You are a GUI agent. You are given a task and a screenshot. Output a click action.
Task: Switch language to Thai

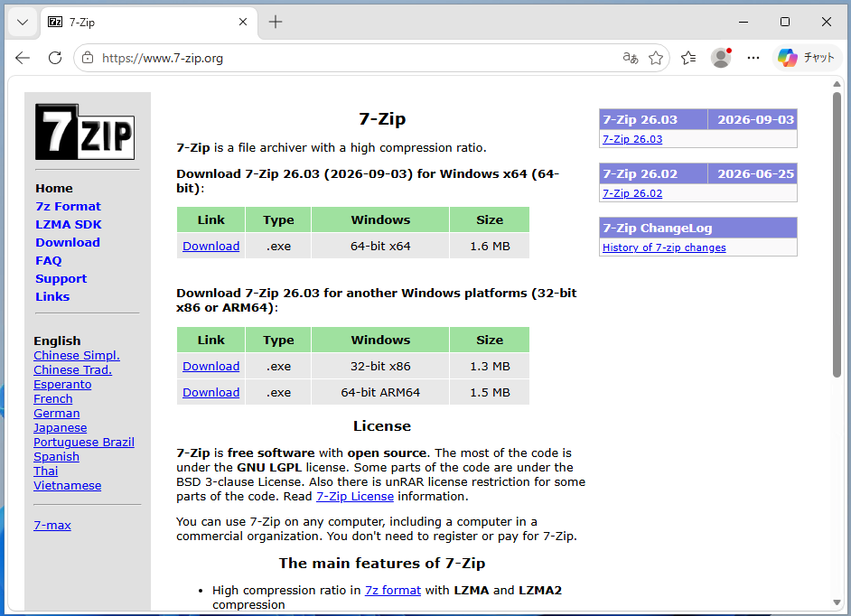(x=45, y=471)
